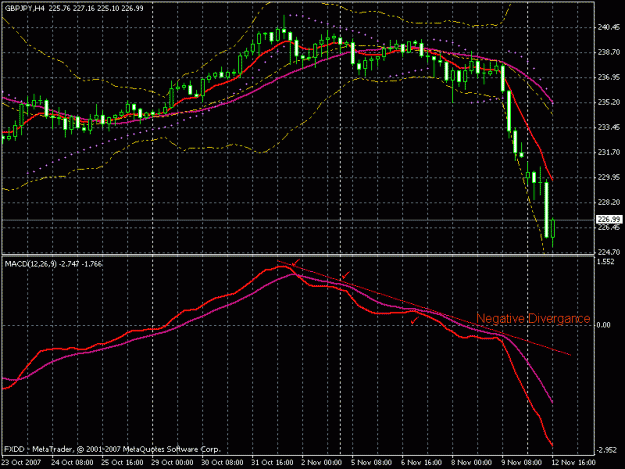Click the 228.20 price axis label
The height and width of the screenshot is (469, 625).
coord(609,202)
